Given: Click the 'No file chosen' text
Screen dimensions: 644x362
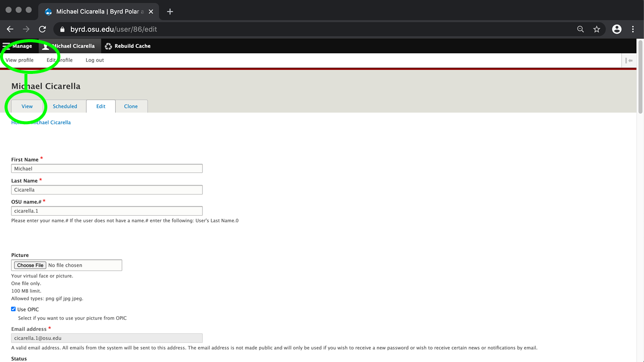Looking at the screenshot, I should point(65,265).
